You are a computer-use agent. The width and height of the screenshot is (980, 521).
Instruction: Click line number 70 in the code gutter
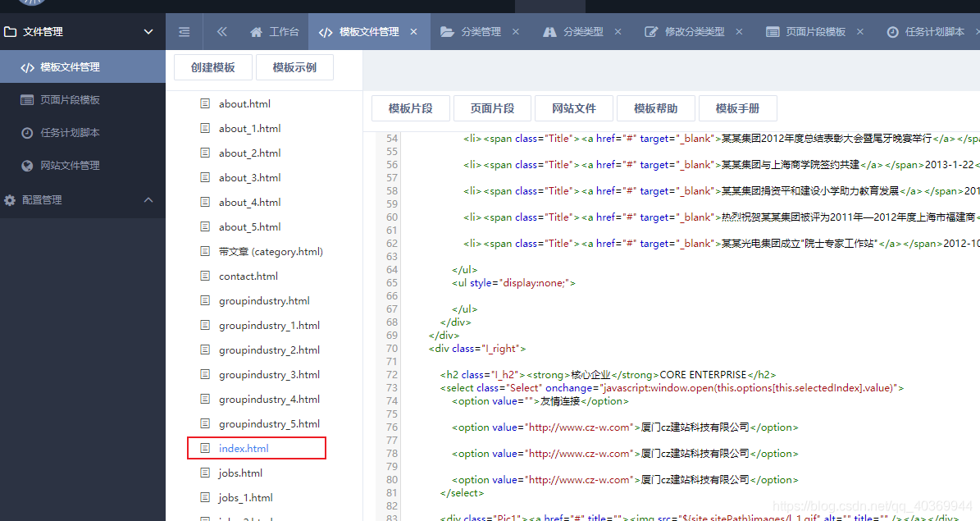392,349
